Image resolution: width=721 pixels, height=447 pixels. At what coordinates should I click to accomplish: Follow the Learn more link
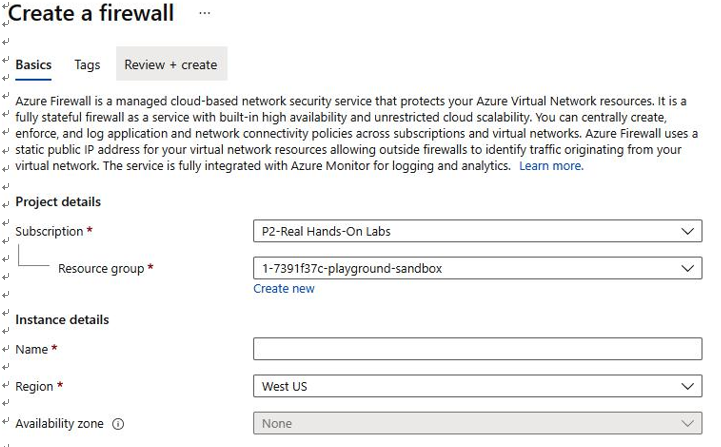tap(551, 166)
